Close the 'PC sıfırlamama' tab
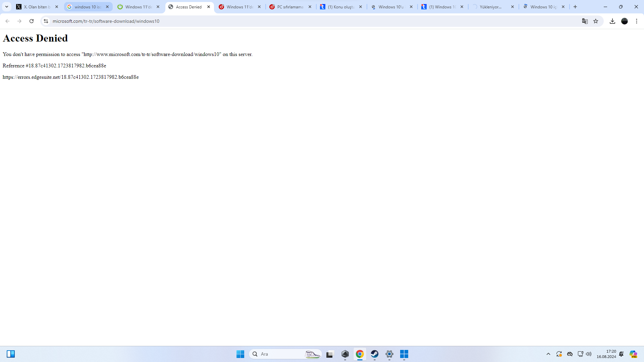Screen dimensions: 644x362 coord(310,7)
